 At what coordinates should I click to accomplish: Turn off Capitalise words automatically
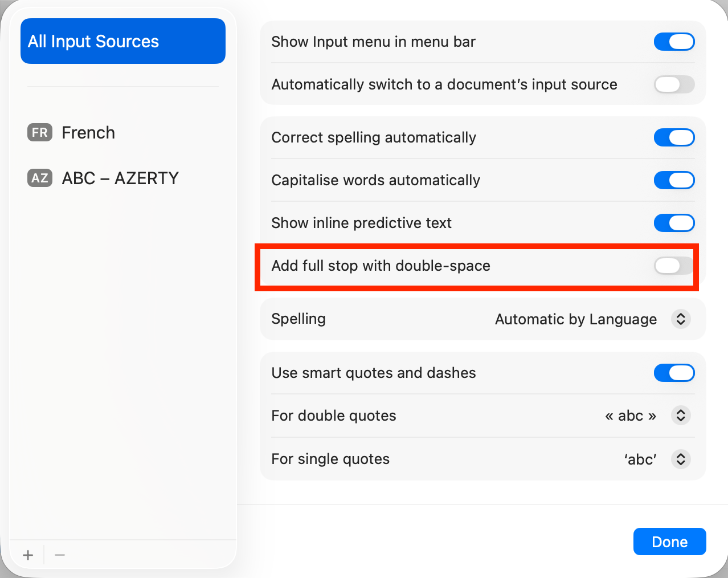click(x=674, y=180)
